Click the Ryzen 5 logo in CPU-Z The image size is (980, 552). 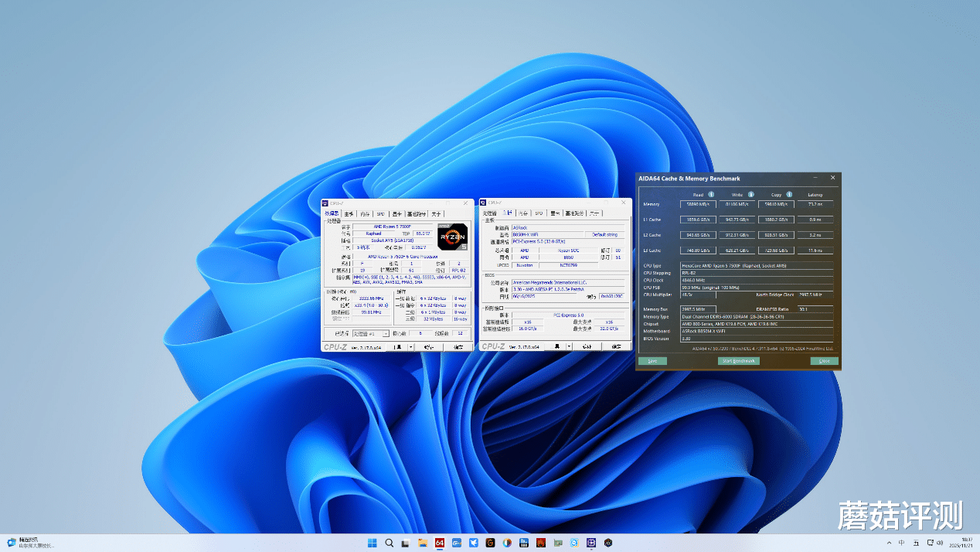coord(452,236)
